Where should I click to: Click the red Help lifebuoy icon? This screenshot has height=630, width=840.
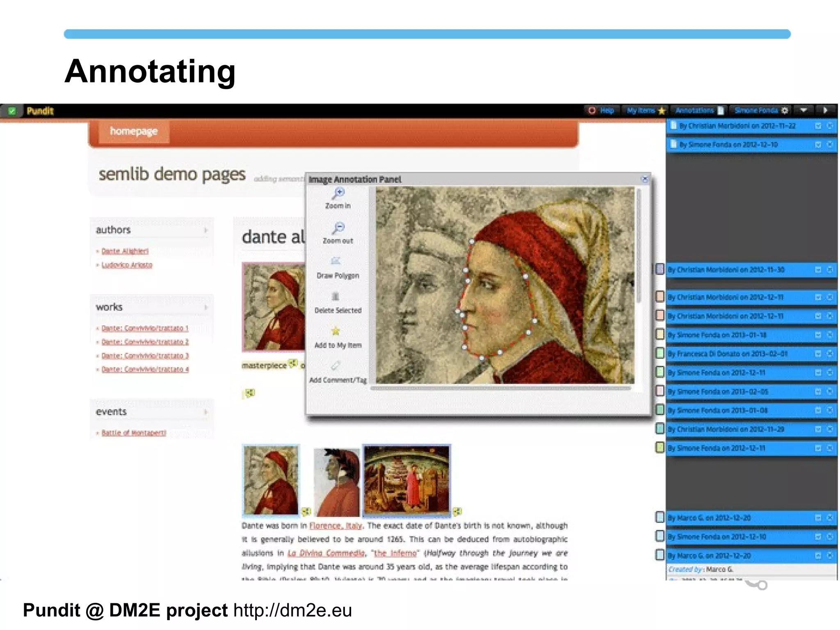tap(592, 110)
